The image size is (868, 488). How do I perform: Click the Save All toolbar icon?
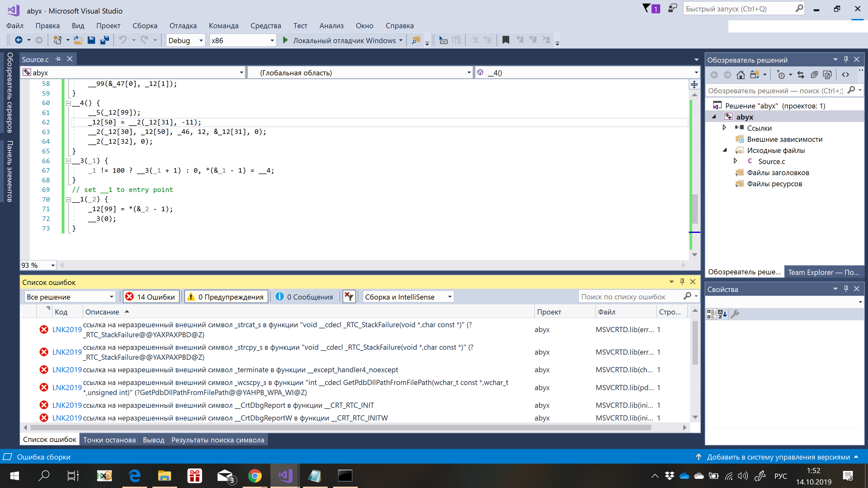(x=105, y=40)
